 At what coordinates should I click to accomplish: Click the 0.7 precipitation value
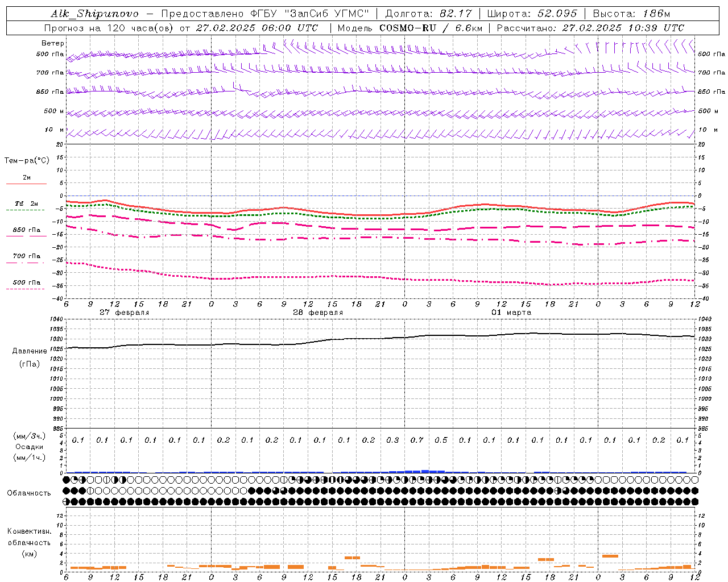(x=417, y=440)
